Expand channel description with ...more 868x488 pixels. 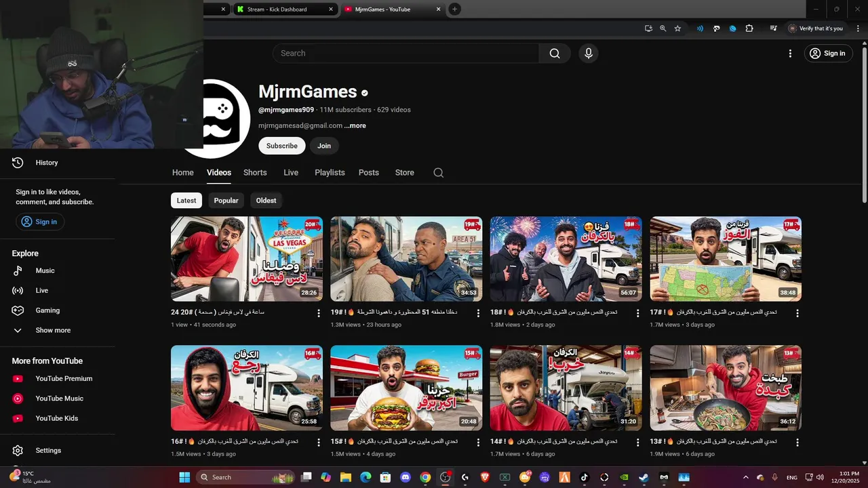[355, 126]
